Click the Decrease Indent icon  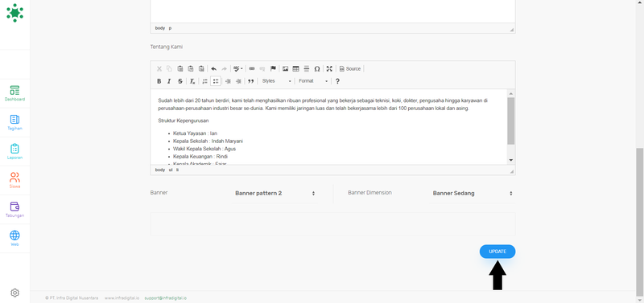click(x=228, y=81)
